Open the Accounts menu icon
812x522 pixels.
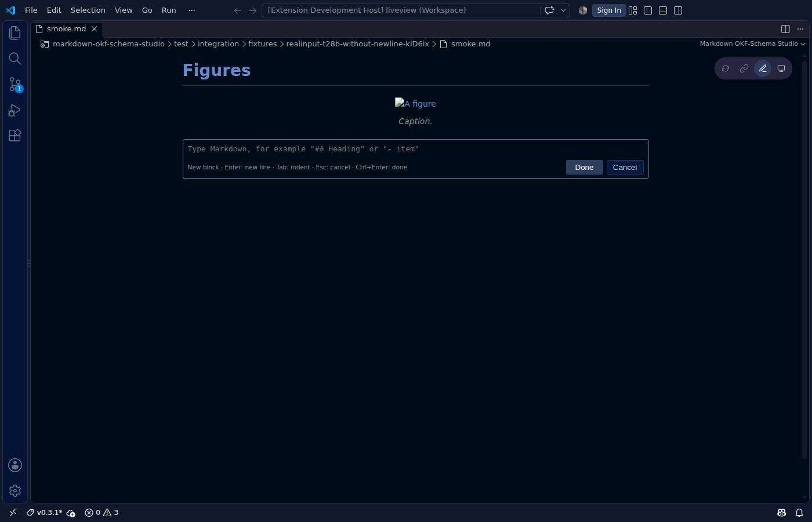[x=15, y=465]
